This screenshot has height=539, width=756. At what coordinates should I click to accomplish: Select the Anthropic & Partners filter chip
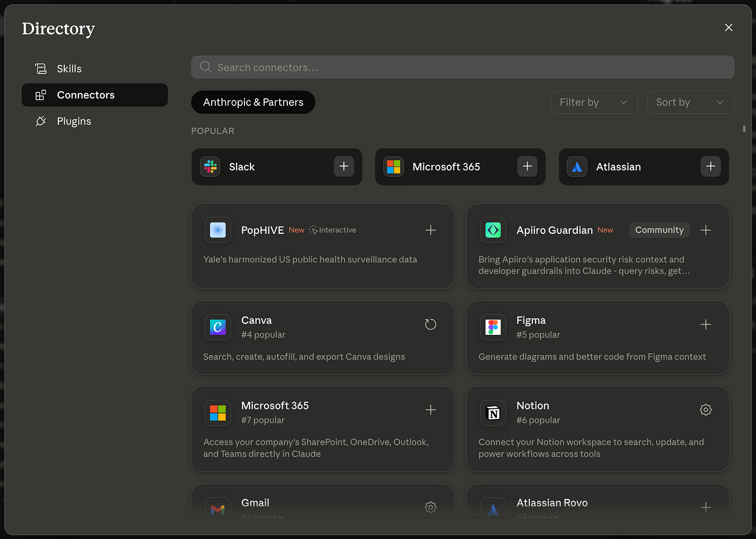point(253,102)
